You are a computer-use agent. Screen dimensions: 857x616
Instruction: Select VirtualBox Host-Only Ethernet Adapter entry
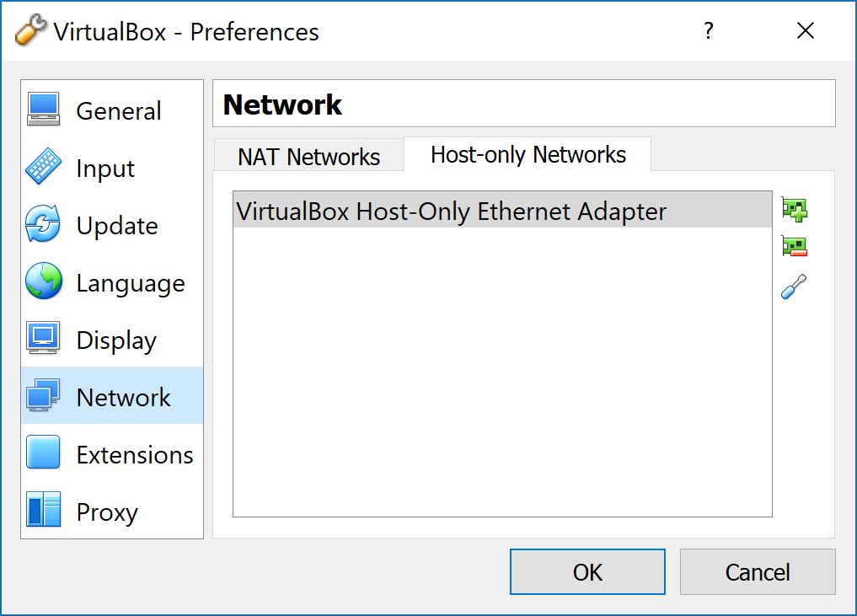point(502,211)
